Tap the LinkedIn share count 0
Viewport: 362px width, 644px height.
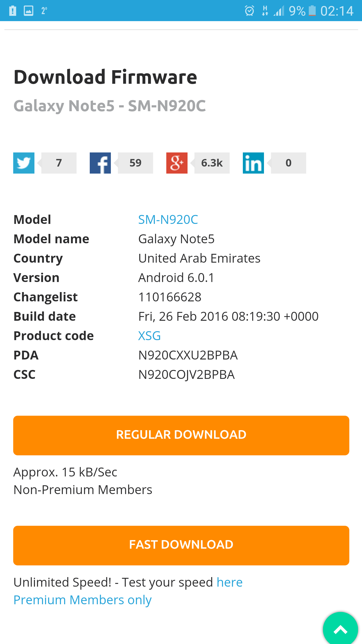288,163
